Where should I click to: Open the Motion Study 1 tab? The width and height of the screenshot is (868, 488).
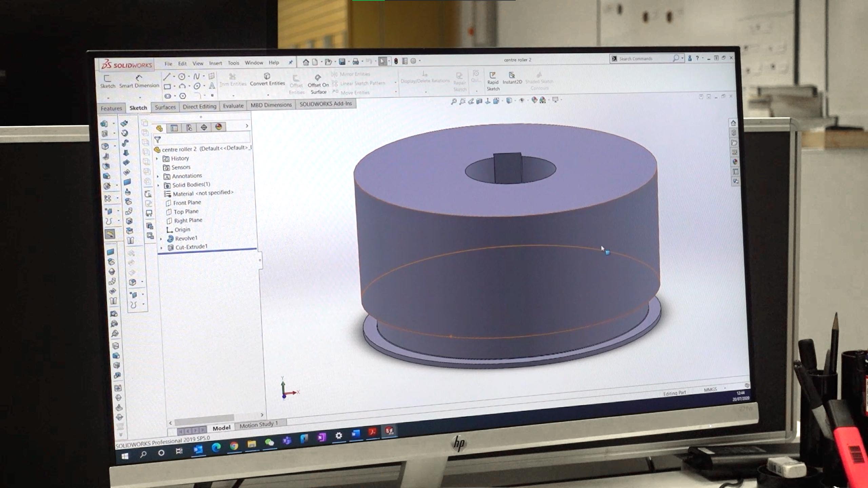259,424
